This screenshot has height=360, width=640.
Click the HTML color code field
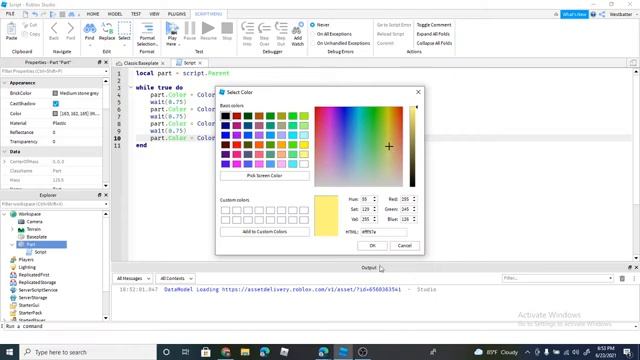[384, 232]
